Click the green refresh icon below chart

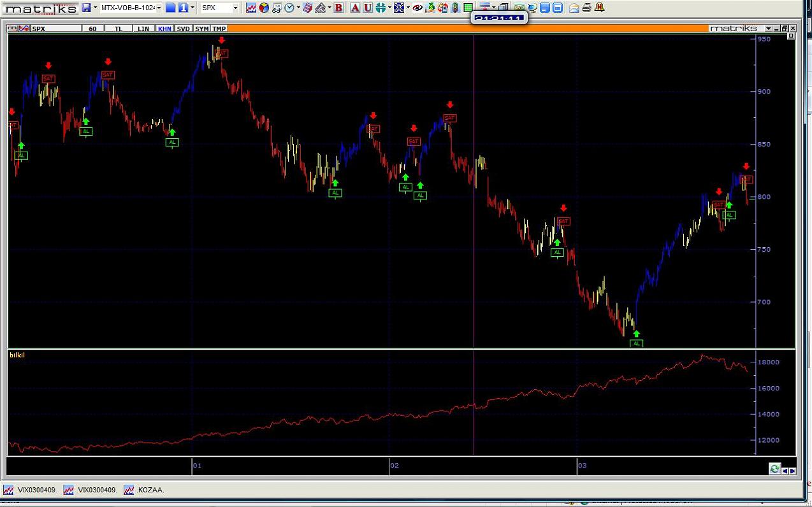[x=774, y=469]
